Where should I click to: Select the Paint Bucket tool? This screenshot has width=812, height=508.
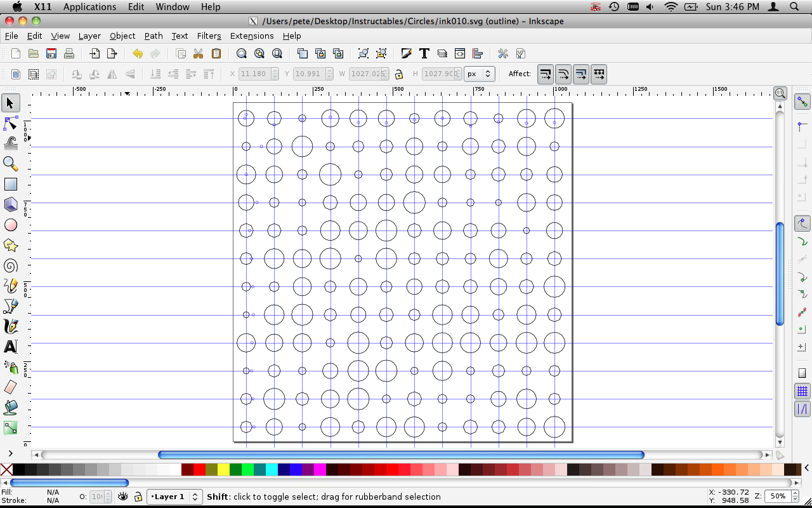pos(11,408)
